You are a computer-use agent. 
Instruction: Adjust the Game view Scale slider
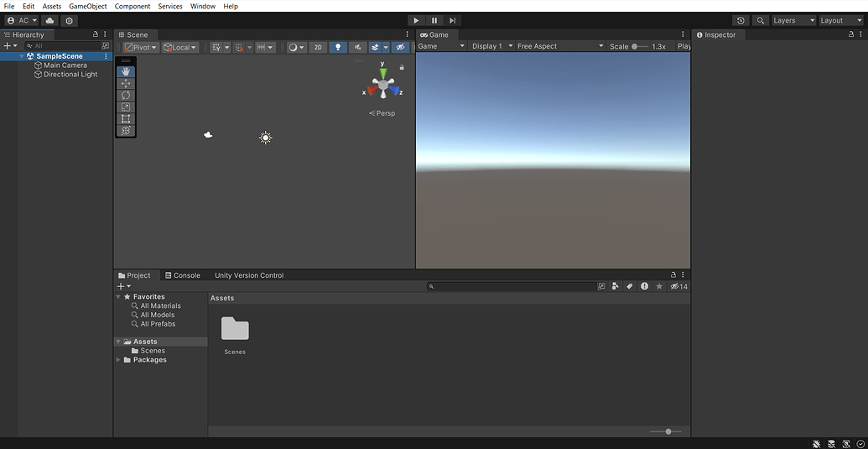[x=641, y=46]
